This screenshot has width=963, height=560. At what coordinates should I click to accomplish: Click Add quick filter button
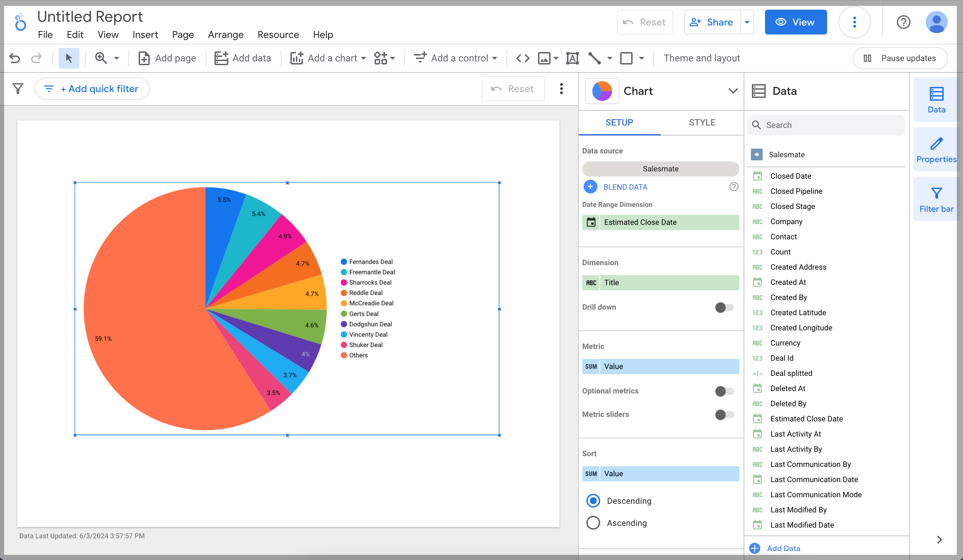coord(92,89)
